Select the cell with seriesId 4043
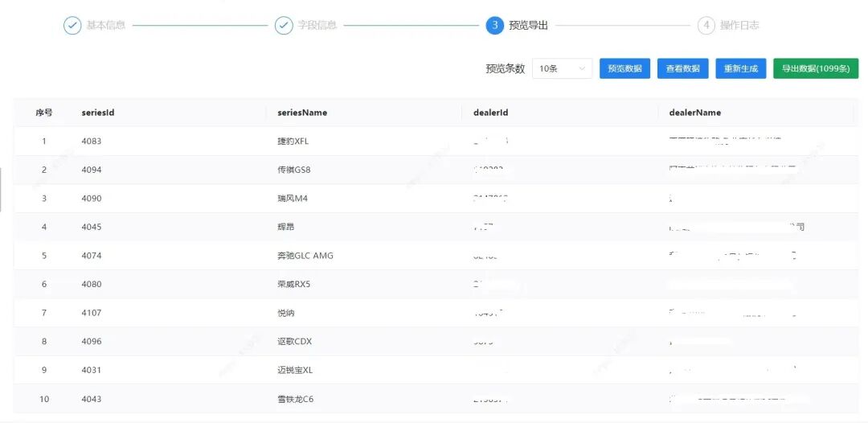This screenshot has width=868, height=423. [x=92, y=399]
